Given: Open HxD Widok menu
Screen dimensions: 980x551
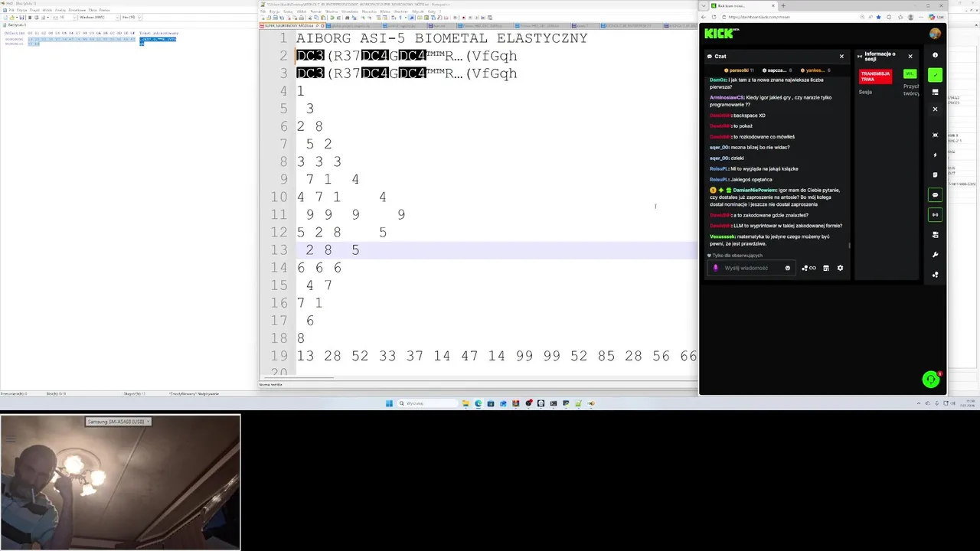Looking at the screenshot, I should tap(47, 10).
